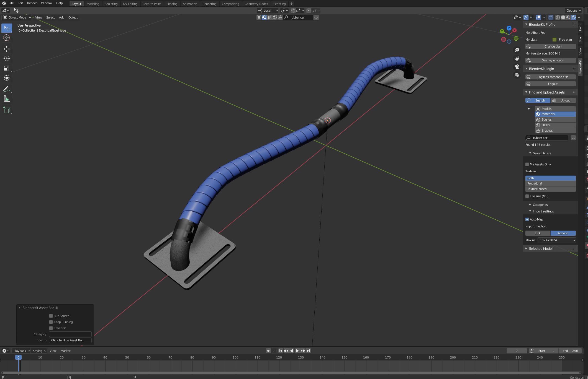Select the Measure tool
Viewport: 588px width, 379px height.
coord(7,99)
